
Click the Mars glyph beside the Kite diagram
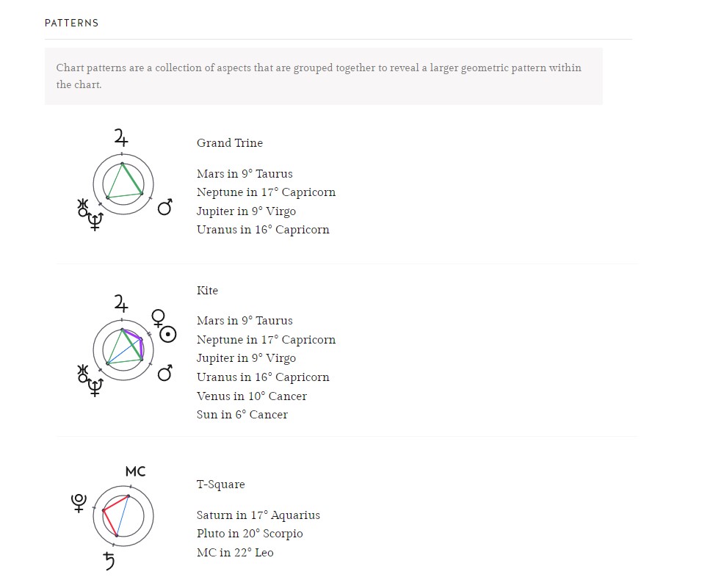click(x=165, y=373)
